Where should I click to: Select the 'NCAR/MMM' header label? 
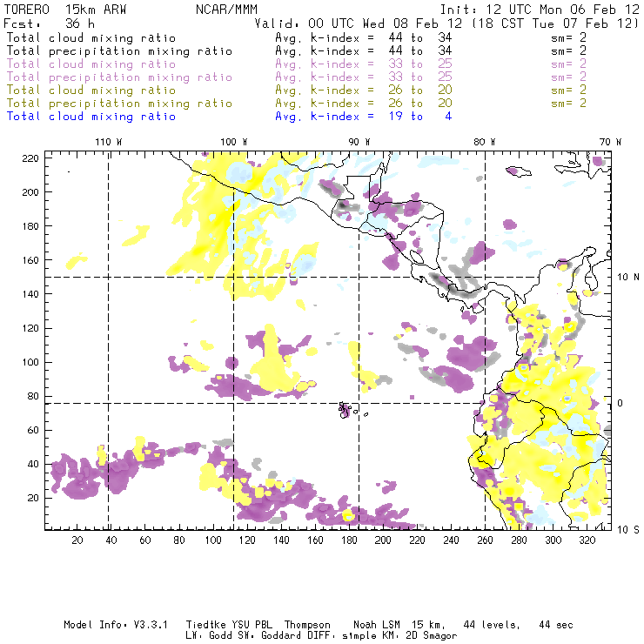[x=226, y=10]
